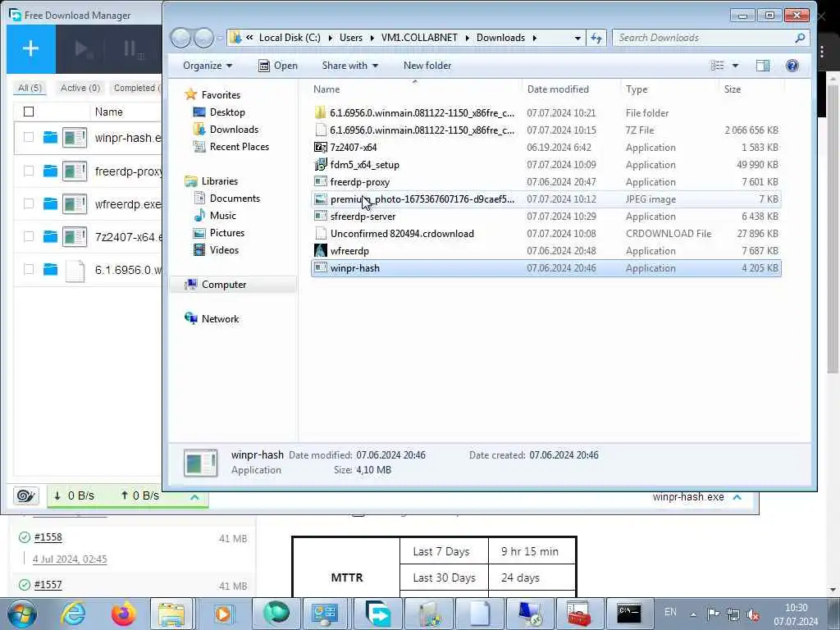Launch Internet Explorer from taskbar
This screenshot has width=840, height=630.
[72, 614]
